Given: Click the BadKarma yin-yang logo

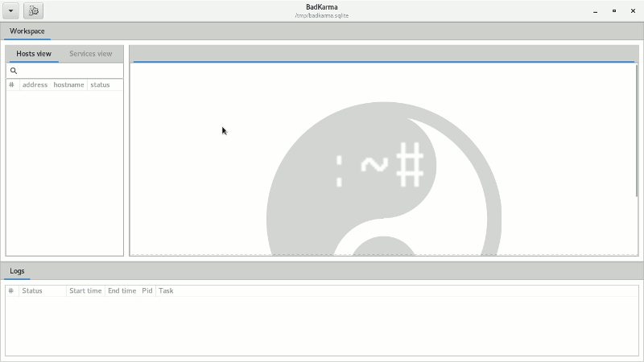Looking at the screenshot, I should (x=384, y=179).
